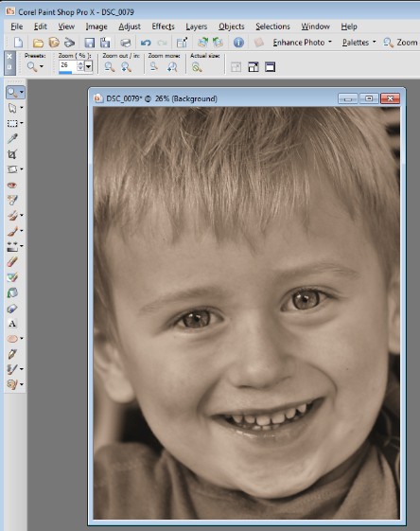Viewport: 420px width, 531px height.
Task: Select the Ellipse preset shape tool
Action: pos(12,338)
